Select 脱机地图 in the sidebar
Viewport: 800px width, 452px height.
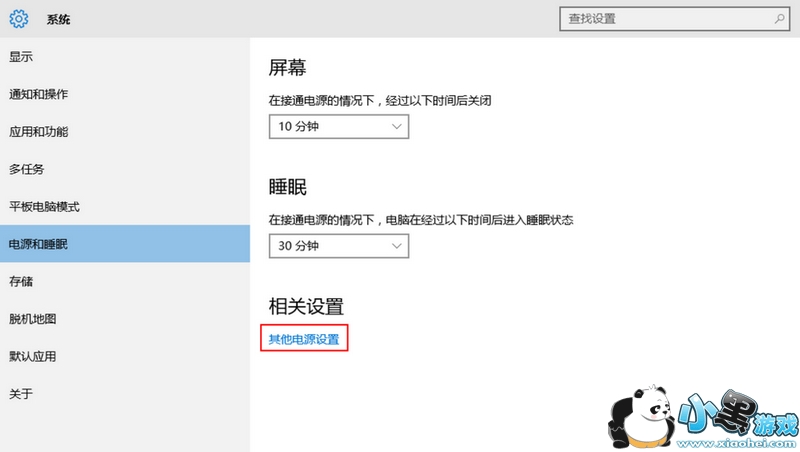coord(125,319)
